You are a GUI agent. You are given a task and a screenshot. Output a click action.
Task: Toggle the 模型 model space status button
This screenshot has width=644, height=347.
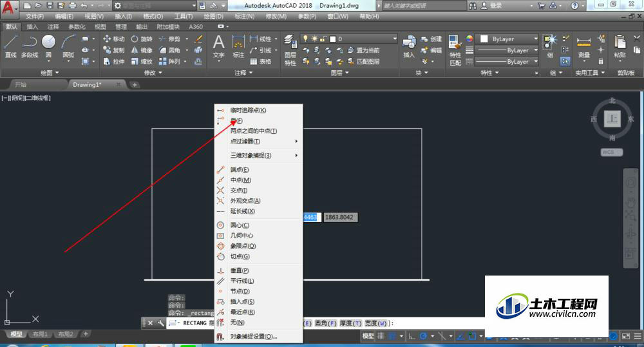click(x=368, y=336)
